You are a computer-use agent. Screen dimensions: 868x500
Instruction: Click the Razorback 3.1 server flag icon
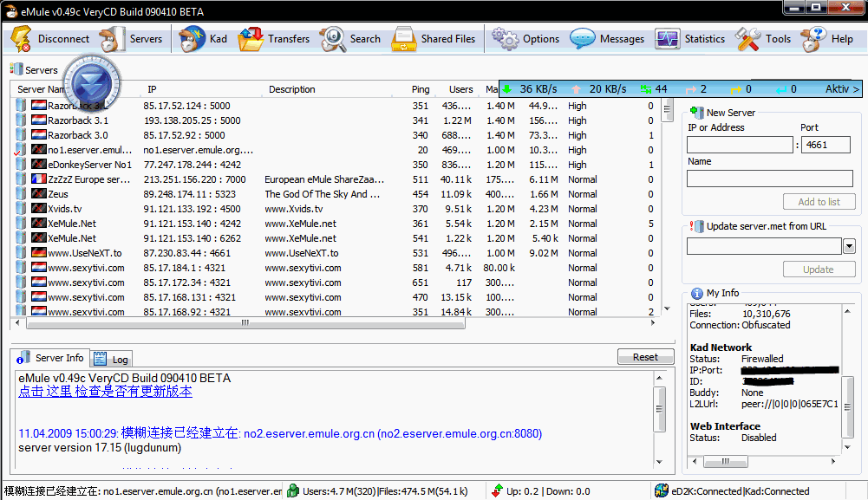39,120
